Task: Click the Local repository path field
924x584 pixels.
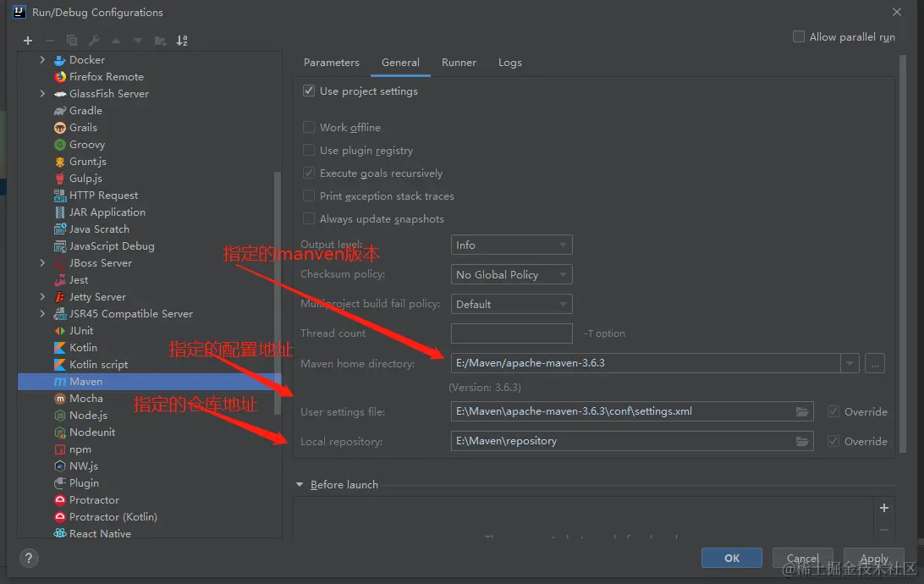Action: click(632, 441)
